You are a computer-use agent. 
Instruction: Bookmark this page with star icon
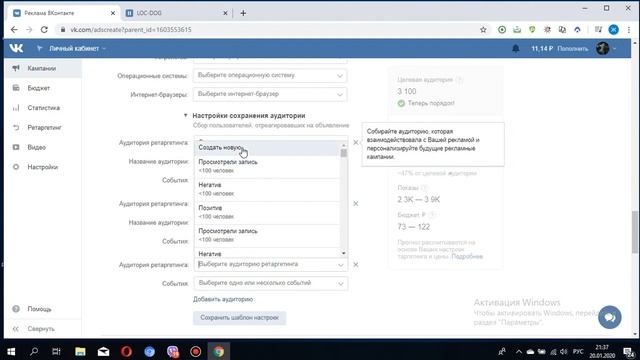pos(483,29)
